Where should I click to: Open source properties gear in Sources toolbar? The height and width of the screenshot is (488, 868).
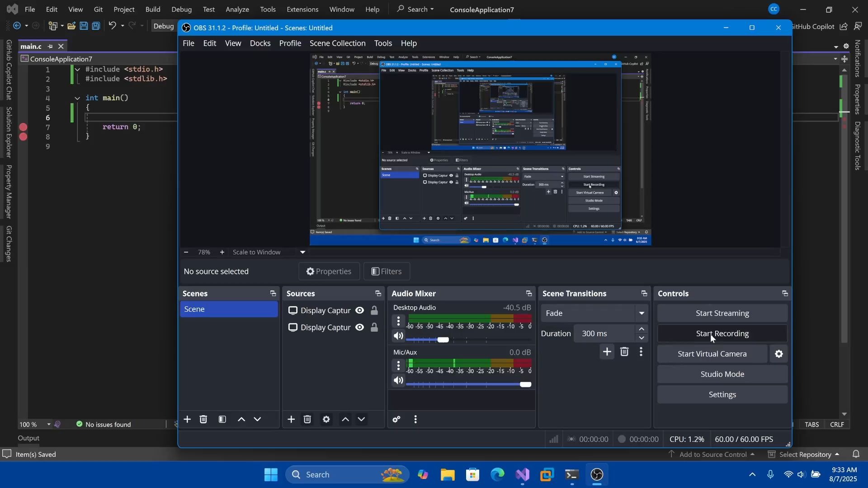[326, 420]
